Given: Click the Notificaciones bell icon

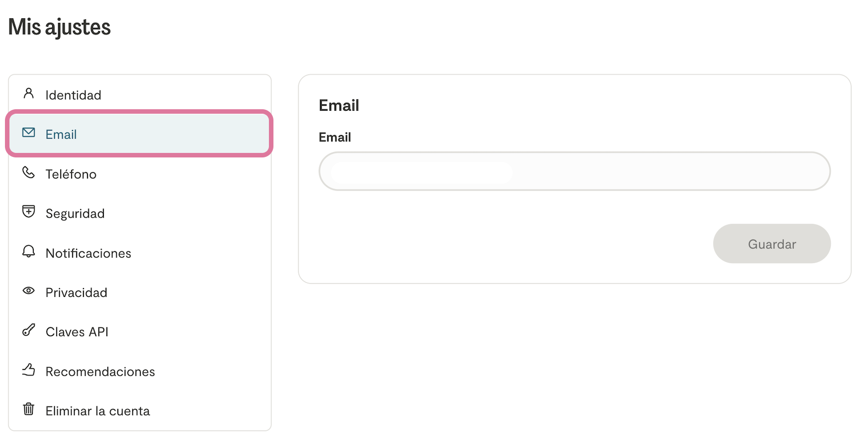Looking at the screenshot, I should click(29, 251).
